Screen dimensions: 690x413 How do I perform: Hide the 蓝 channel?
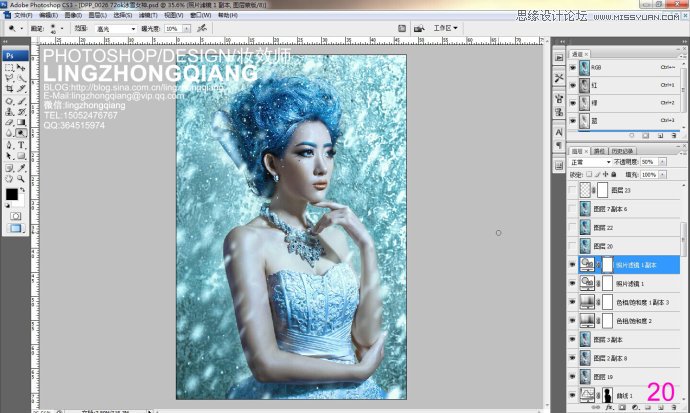(573, 121)
